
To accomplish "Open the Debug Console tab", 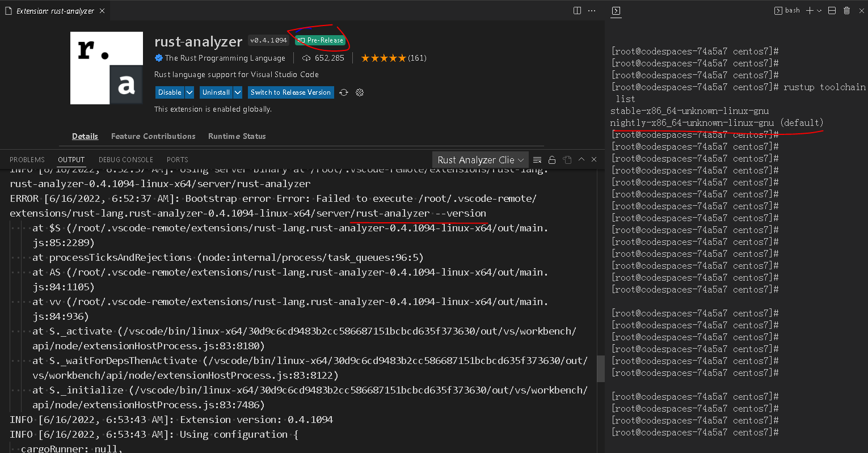I will click(125, 159).
